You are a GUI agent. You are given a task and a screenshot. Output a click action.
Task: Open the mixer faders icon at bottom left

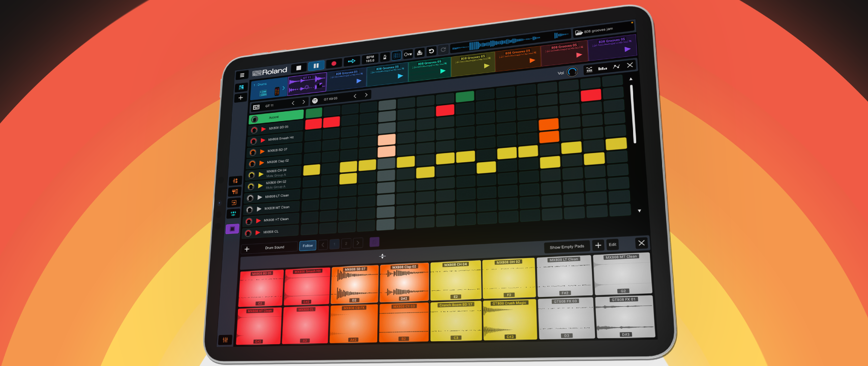225,340
